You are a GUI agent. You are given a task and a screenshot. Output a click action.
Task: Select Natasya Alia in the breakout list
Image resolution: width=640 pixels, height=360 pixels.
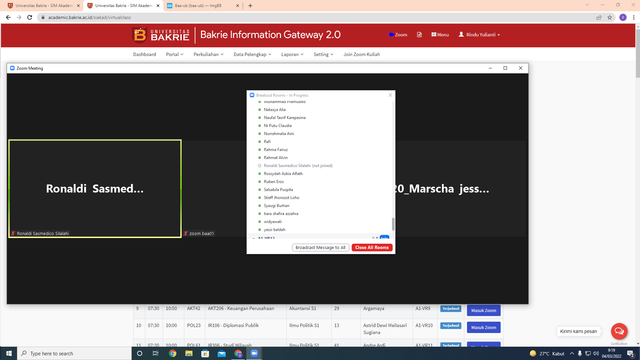[x=275, y=109]
